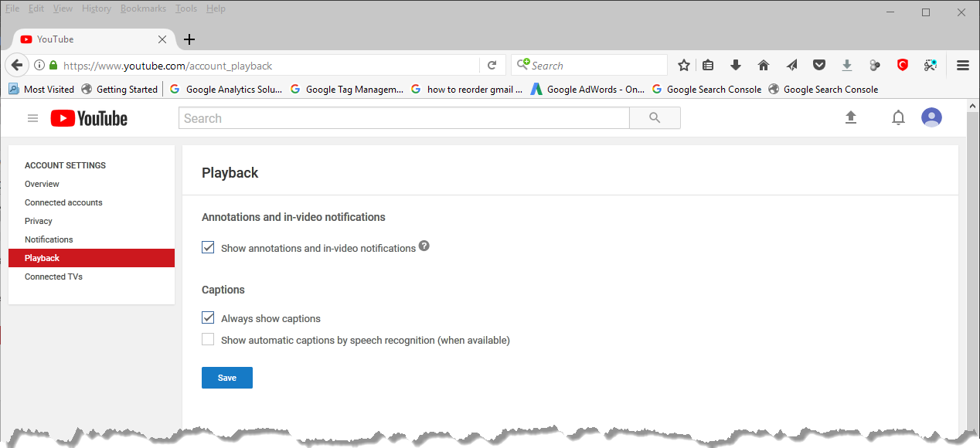Save the playback settings
This screenshot has width=980, height=448.
(226, 378)
